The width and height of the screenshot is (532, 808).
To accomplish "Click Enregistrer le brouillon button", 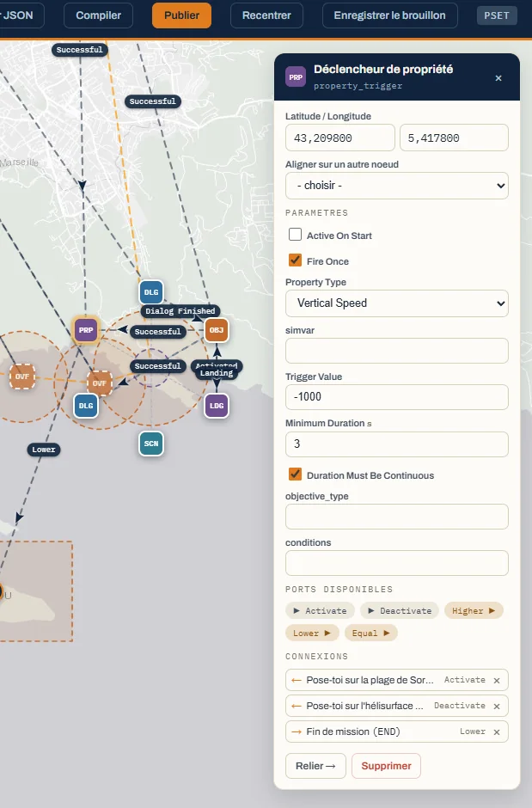I will 390,15.
